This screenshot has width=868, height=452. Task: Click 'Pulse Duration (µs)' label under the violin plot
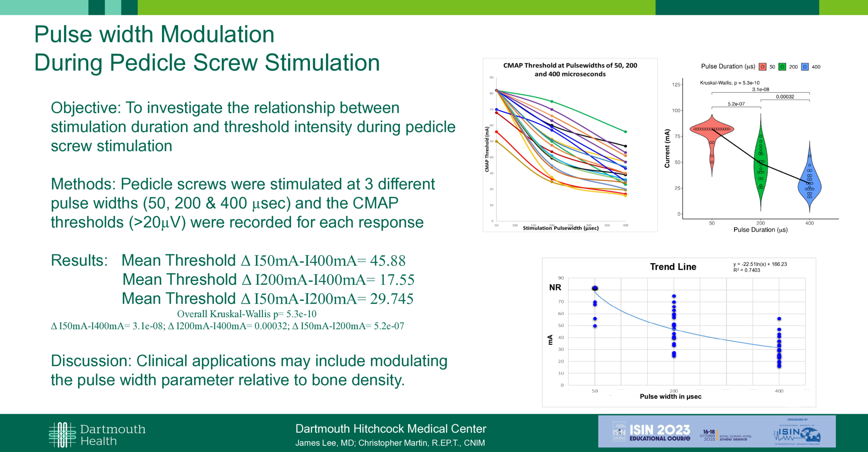point(761,230)
